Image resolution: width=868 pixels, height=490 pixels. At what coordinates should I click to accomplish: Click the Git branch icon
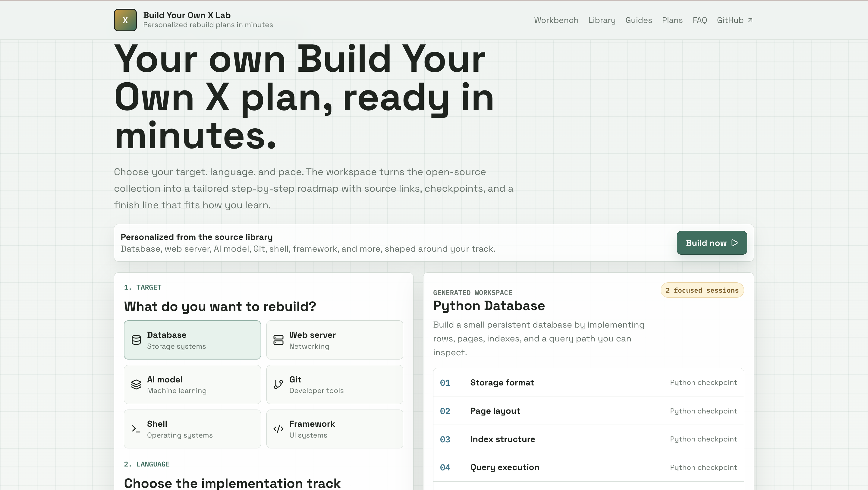click(278, 385)
